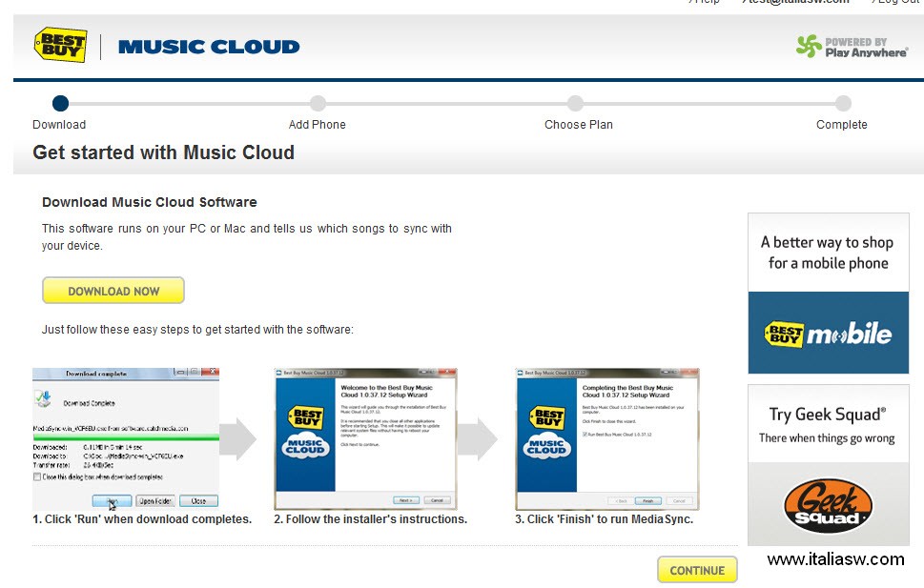Image resolution: width=924 pixels, height=588 pixels.
Task: Select the Add Phone step marker
Action: (318, 103)
